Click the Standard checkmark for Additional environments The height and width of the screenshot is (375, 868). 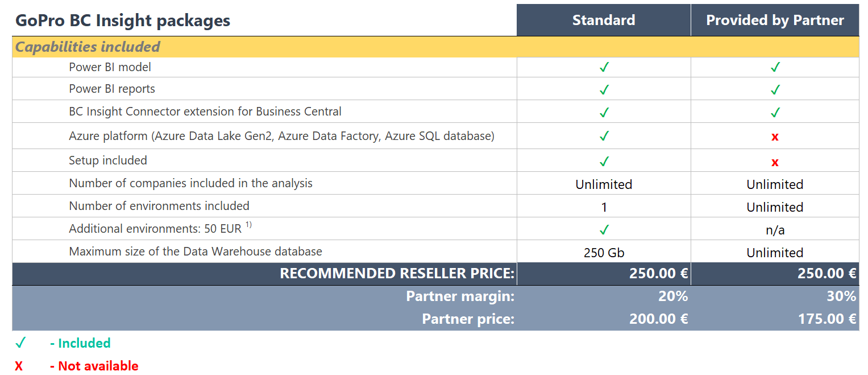click(604, 229)
